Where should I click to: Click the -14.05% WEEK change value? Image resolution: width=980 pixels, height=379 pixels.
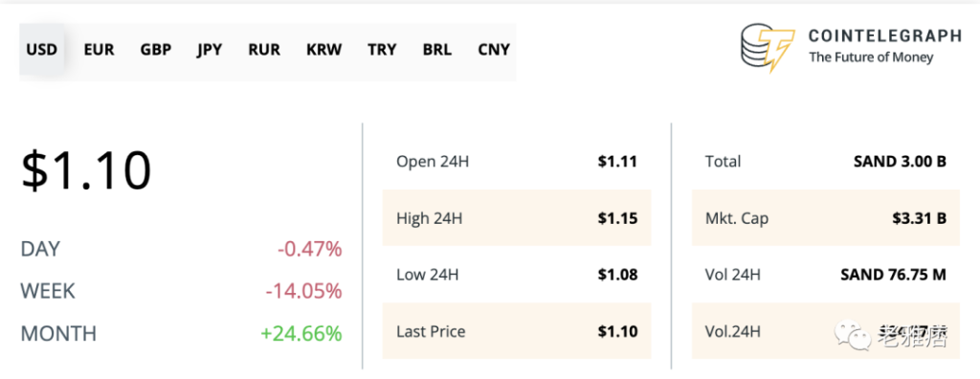pos(303,291)
